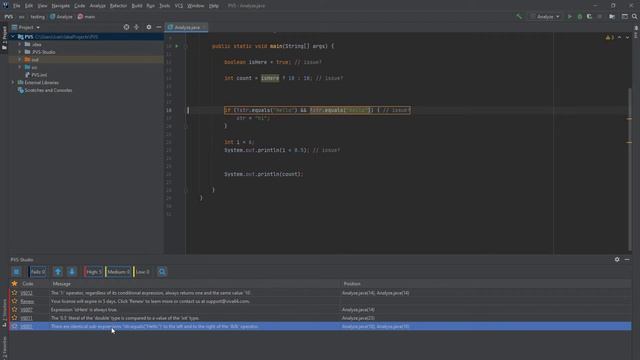
Task: Open Project Structure icon in toolbar
Action: [x=612, y=17]
